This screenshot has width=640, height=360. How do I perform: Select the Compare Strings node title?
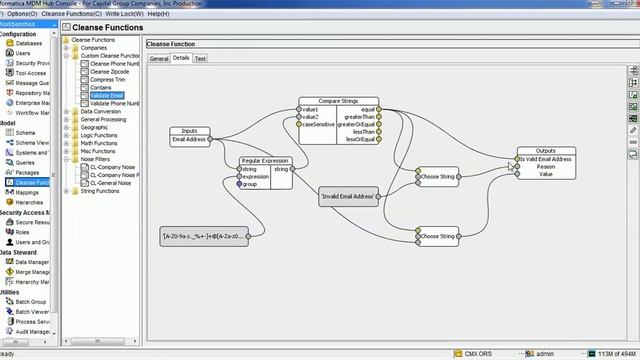(338, 101)
